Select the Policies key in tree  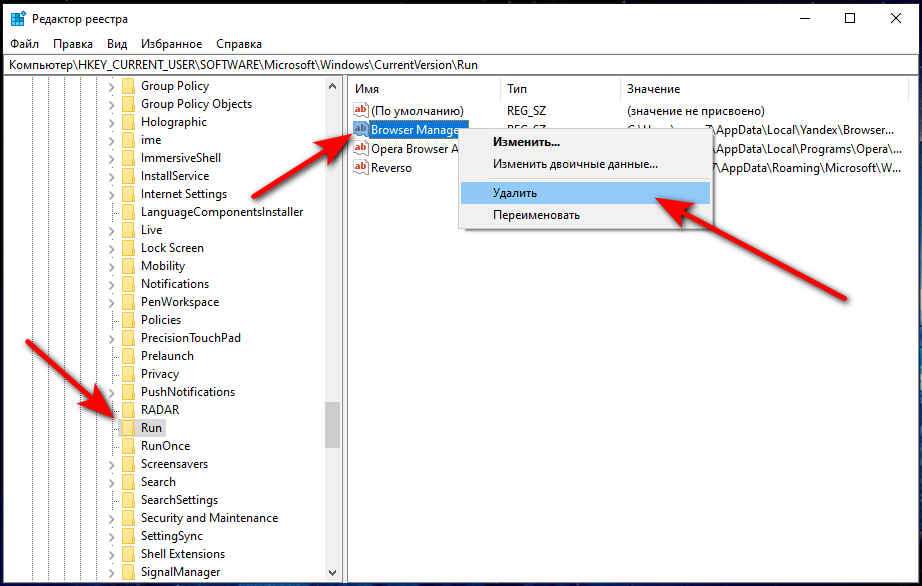coord(160,320)
